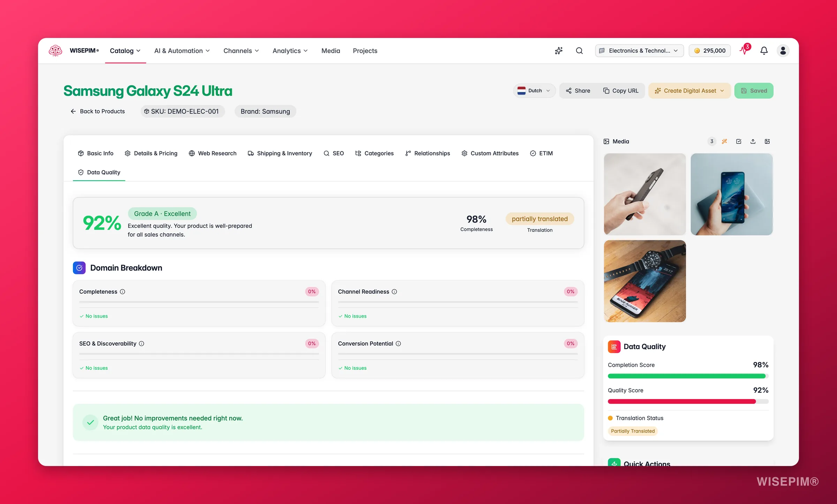Click the upload icon in Media panel
Image resolution: width=837 pixels, height=504 pixels.
(753, 141)
